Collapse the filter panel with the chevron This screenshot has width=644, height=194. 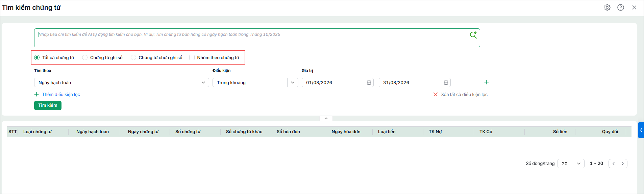(x=326, y=118)
